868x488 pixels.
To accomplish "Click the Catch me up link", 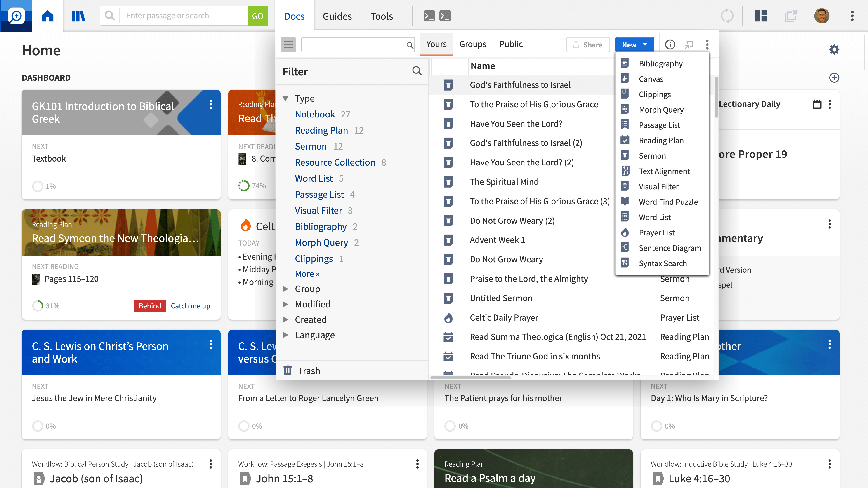I will [190, 306].
